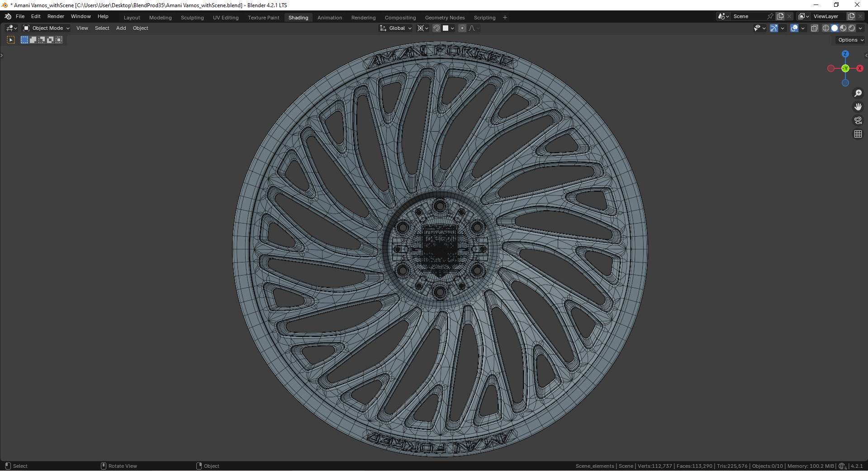Open the viewport Add menu
The image size is (868, 471).
121,28
